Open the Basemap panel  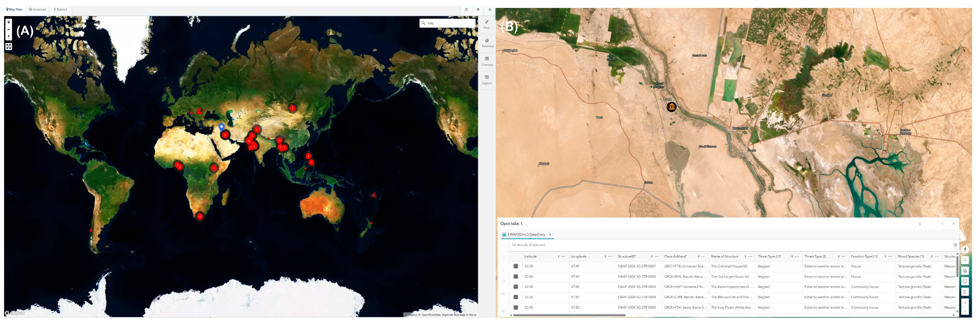click(x=487, y=43)
